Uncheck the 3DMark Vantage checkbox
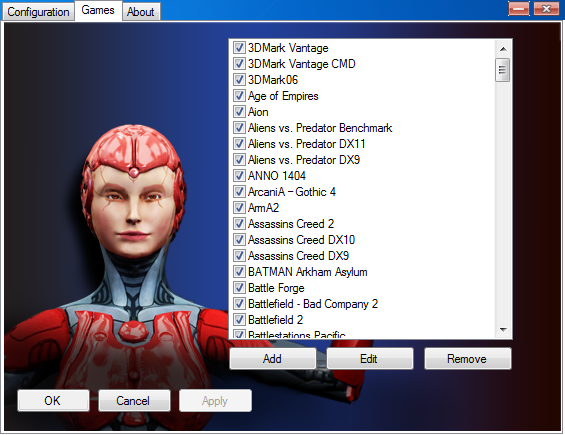This screenshot has height=435, width=565. (239, 48)
